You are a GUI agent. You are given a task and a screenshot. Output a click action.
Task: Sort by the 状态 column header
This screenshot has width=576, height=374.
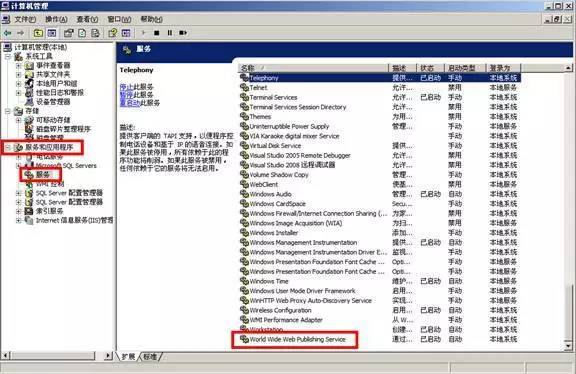coord(430,68)
